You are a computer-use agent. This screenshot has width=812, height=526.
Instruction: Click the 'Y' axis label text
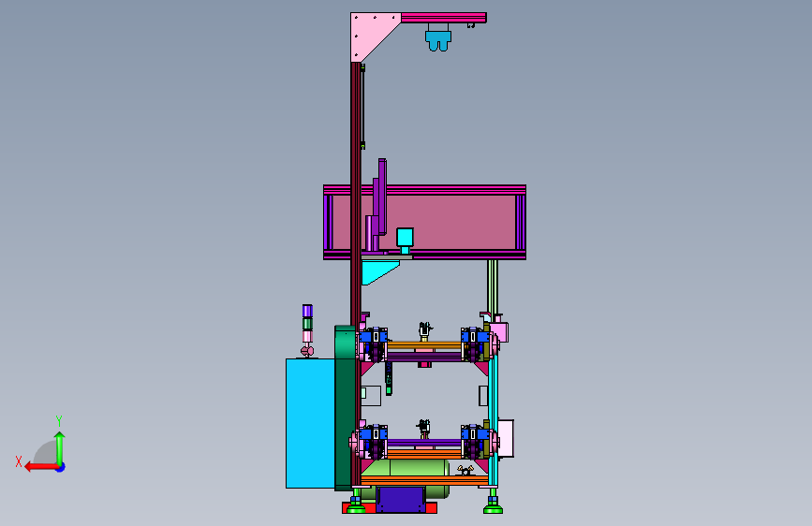coord(59,420)
